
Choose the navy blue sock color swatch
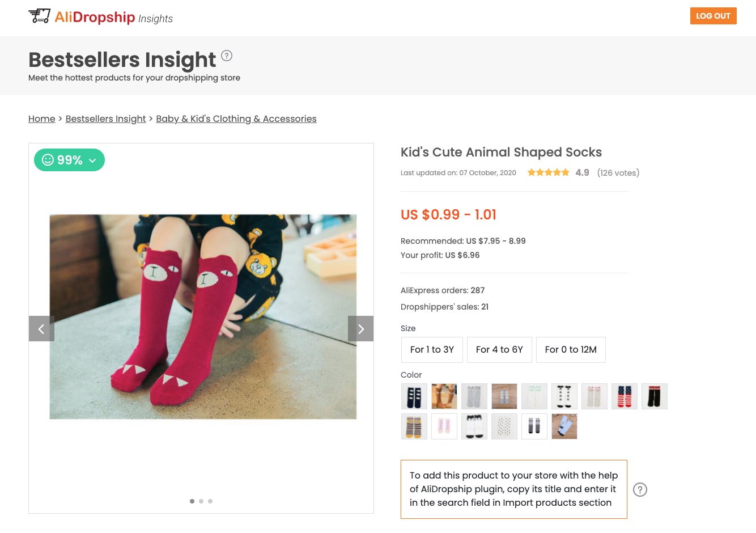(414, 396)
